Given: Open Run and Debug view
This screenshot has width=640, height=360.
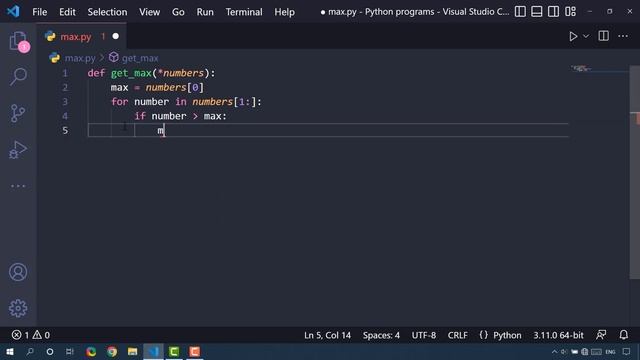Looking at the screenshot, I should coord(18,149).
